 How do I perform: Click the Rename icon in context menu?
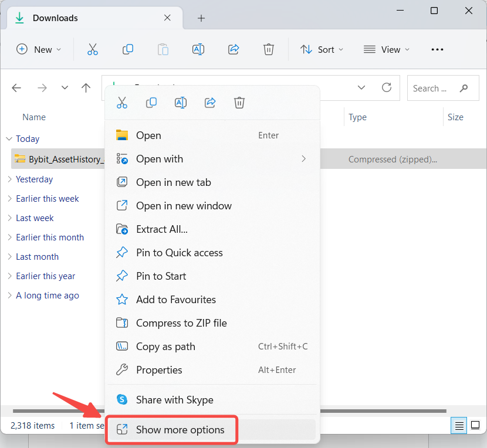pos(181,103)
